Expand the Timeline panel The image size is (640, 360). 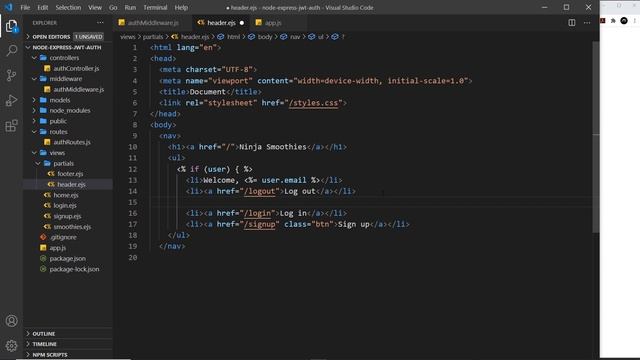coord(44,344)
